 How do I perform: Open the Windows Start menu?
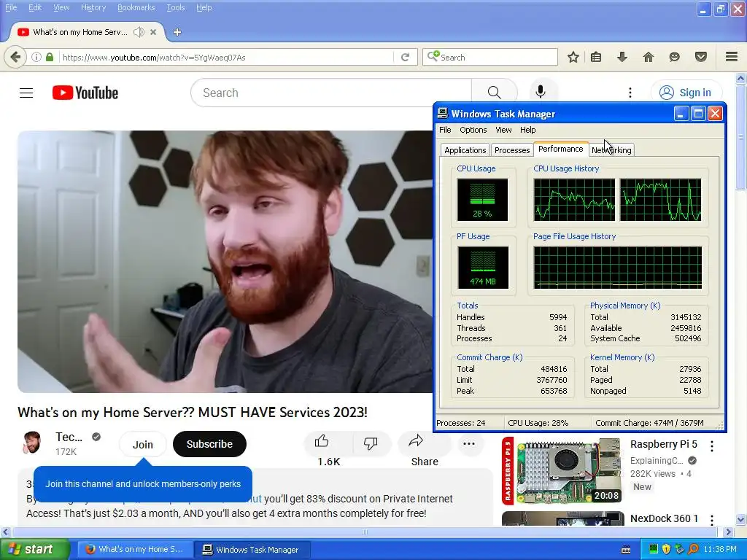(34, 549)
